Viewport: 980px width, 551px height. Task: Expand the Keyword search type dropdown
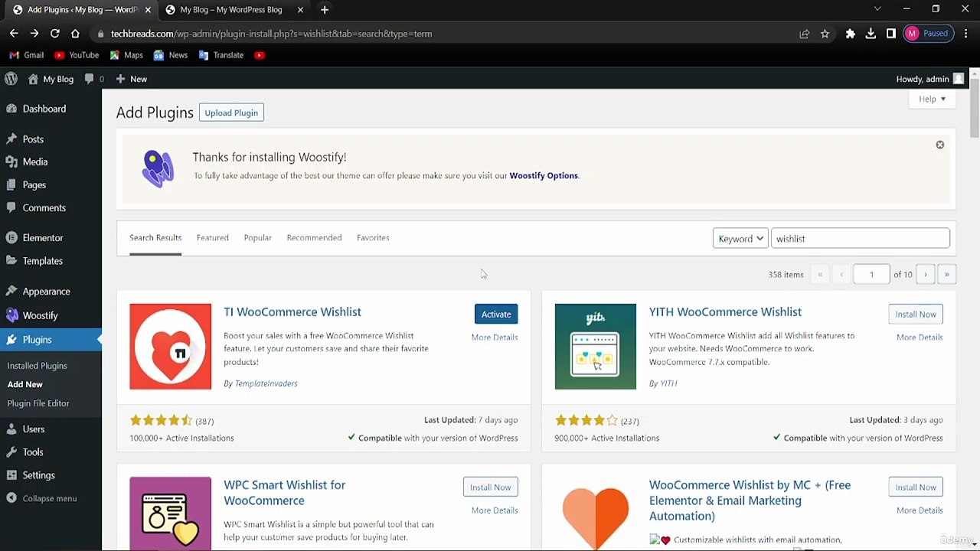point(740,239)
